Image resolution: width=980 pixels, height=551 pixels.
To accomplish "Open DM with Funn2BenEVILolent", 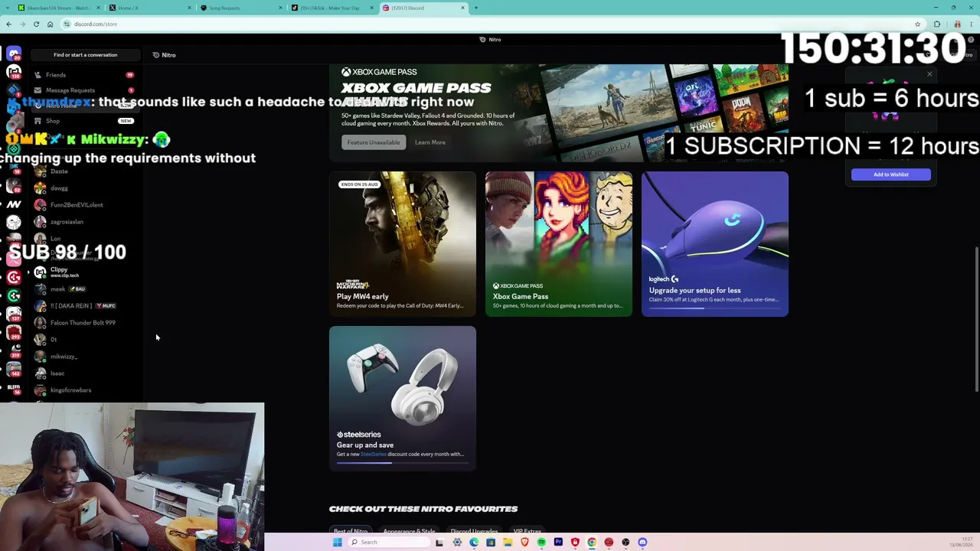I will pos(84,205).
